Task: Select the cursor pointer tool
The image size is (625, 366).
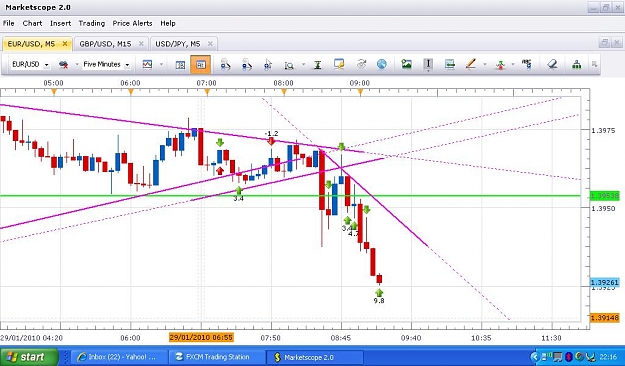Action: click(268, 65)
